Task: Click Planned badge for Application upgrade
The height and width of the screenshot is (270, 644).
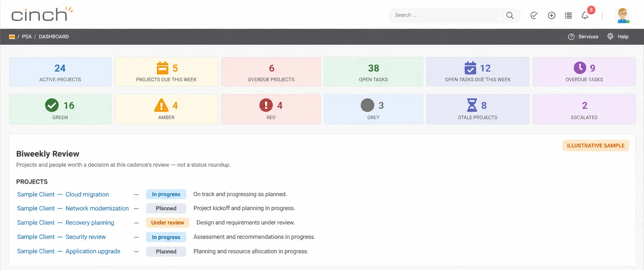Action: click(166, 251)
